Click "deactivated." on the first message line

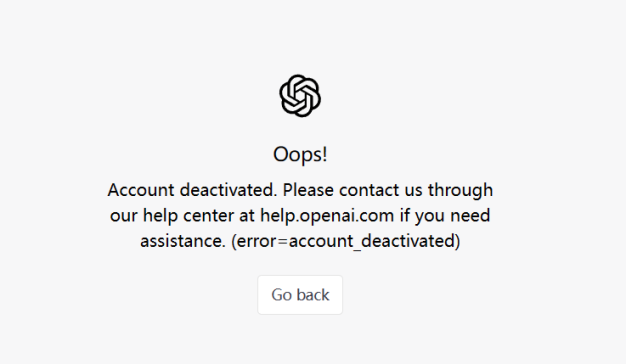(228, 190)
